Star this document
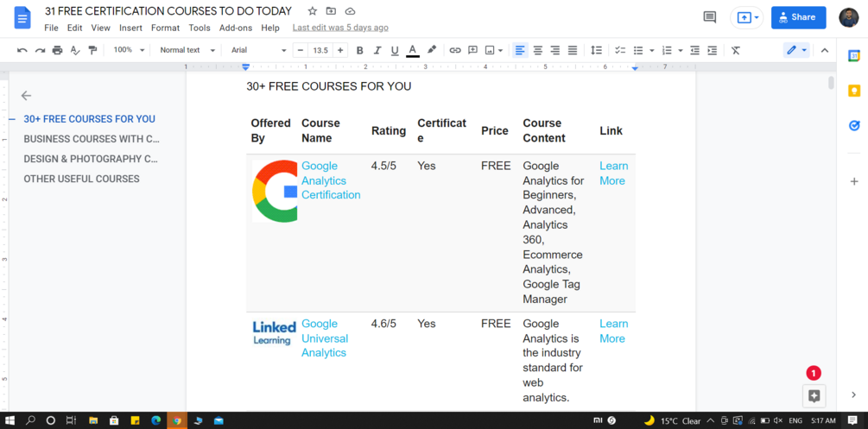 (312, 11)
